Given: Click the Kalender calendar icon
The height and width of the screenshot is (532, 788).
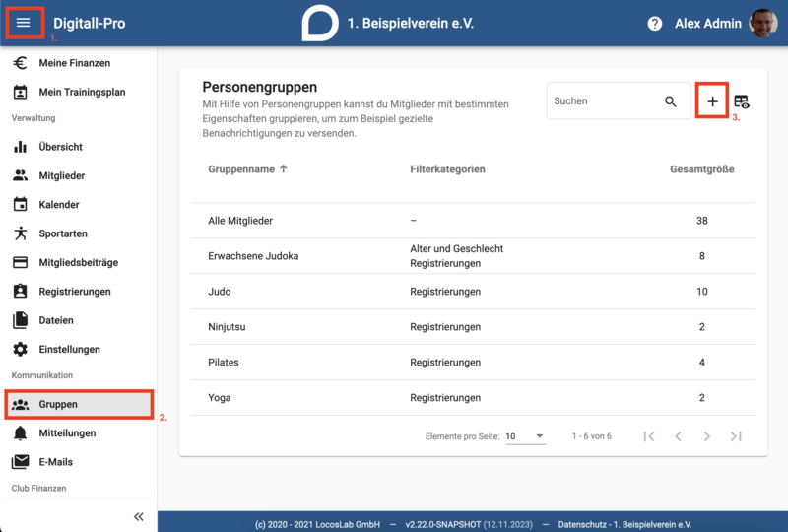Looking at the screenshot, I should pos(20,205).
